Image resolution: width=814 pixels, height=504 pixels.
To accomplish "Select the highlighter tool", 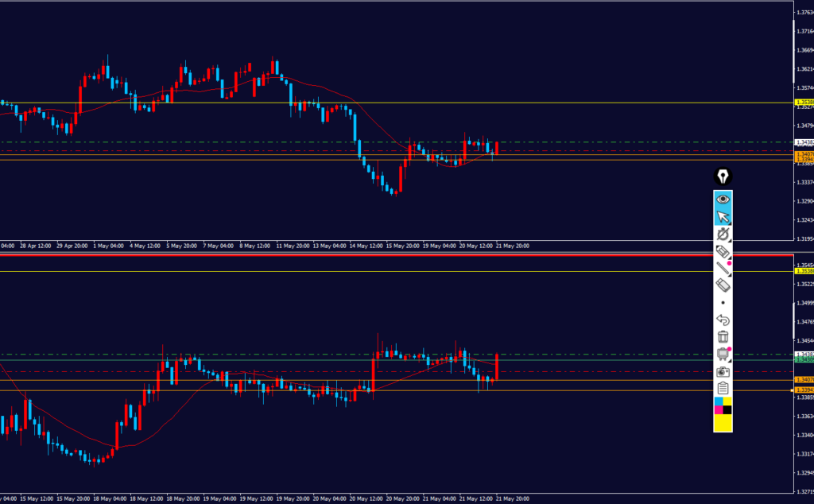I will pos(723,251).
